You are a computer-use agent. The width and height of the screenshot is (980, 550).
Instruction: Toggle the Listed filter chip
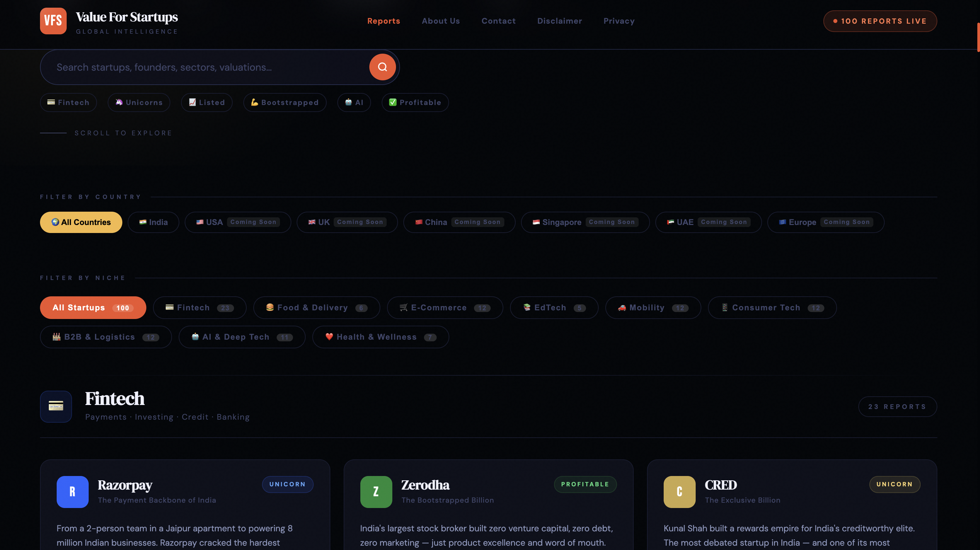(207, 102)
